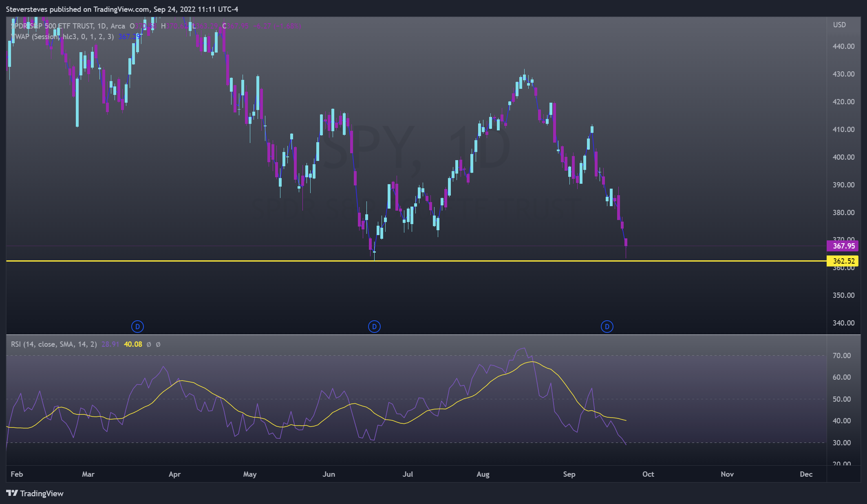Image resolution: width=867 pixels, height=504 pixels.
Task: Click the dividend marker below September
Action: (607, 326)
